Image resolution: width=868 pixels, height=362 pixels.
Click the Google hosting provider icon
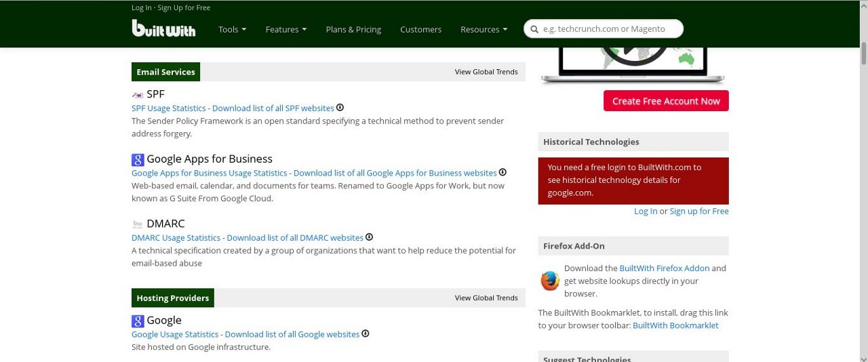(138, 321)
